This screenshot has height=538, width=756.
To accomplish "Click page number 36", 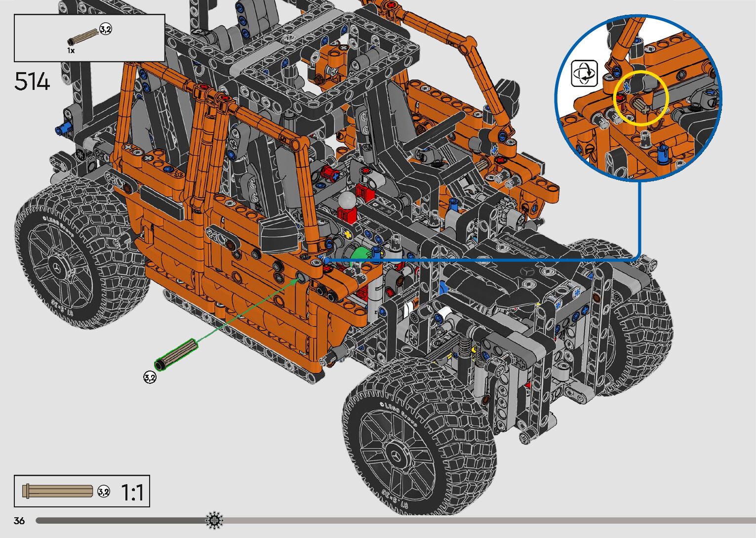I will pyautogui.click(x=19, y=521).
